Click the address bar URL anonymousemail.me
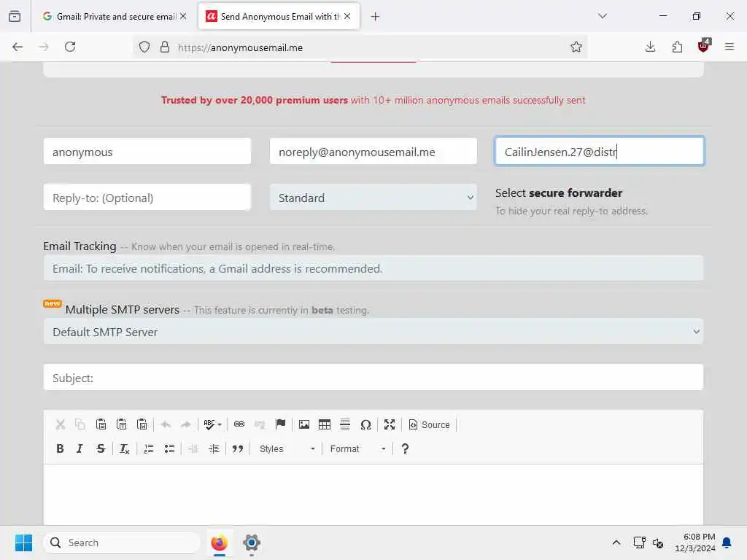Image resolution: width=747 pixels, height=560 pixels. (x=240, y=47)
